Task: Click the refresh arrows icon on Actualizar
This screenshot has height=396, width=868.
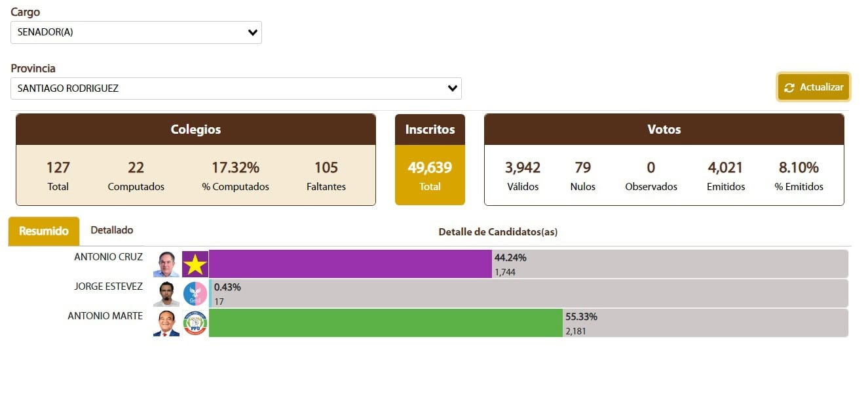Action: 789,88
